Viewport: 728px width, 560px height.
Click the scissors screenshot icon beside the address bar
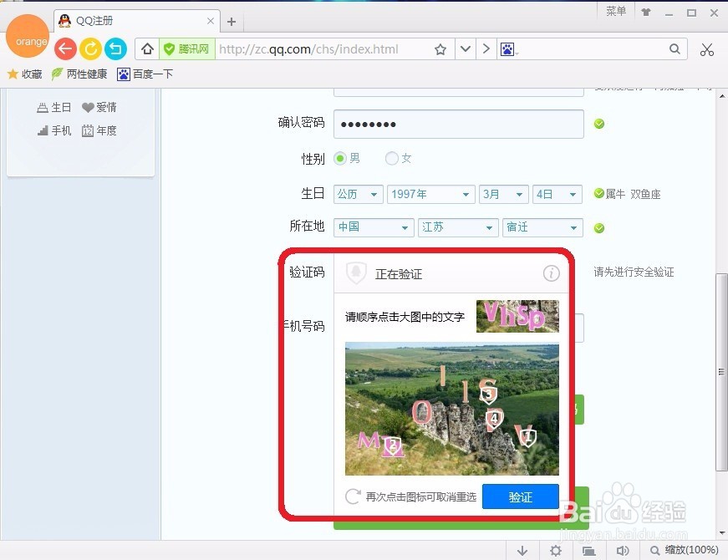click(706, 49)
